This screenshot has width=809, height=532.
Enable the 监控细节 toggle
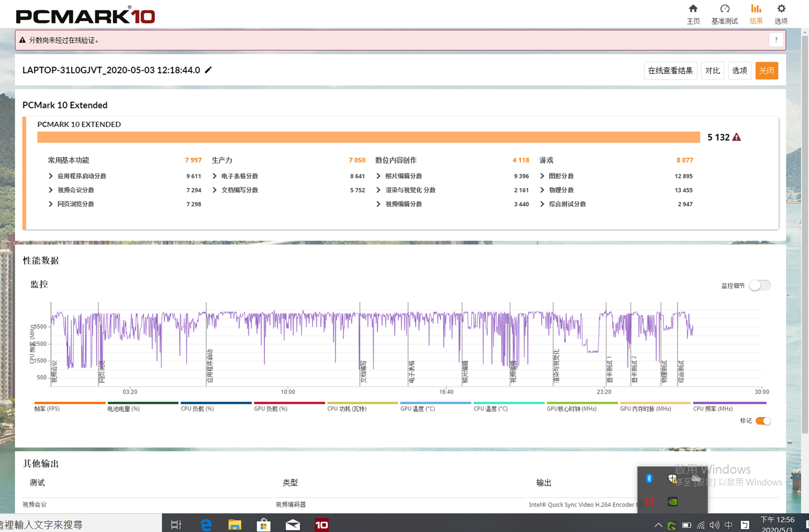[x=759, y=285]
